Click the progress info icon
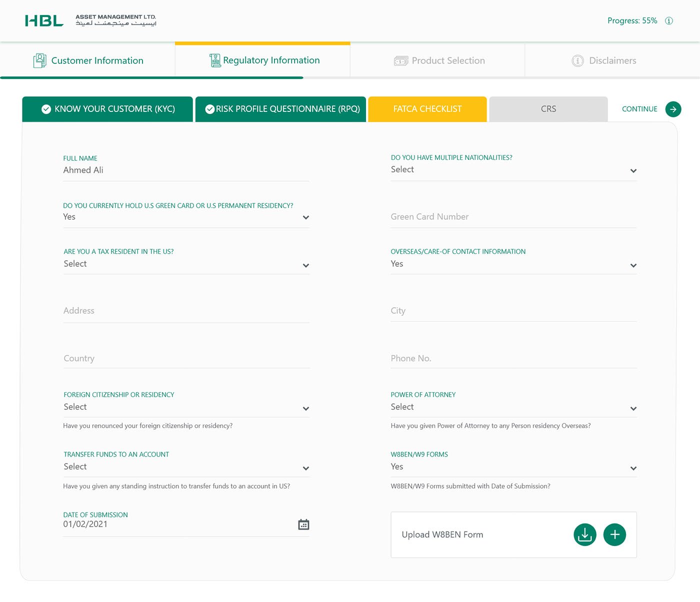700x602 pixels. pos(669,20)
